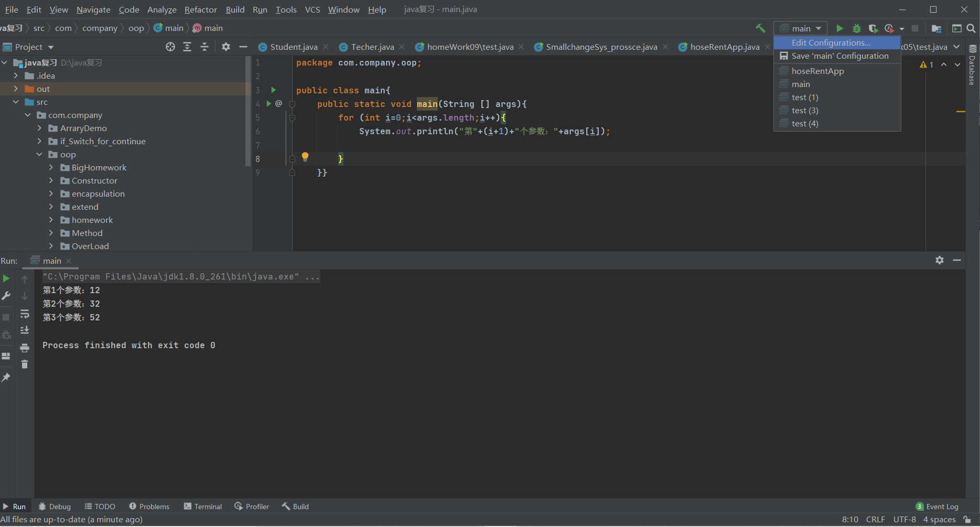Screen dimensions: 980x527
Task: Clear console output with trash icon
Action: [25, 364]
